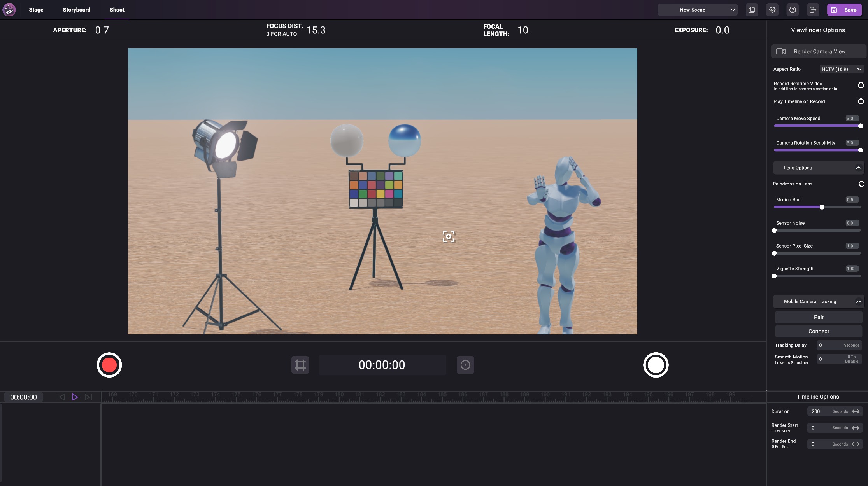Edit the Focal Length value

pos(524,30)
